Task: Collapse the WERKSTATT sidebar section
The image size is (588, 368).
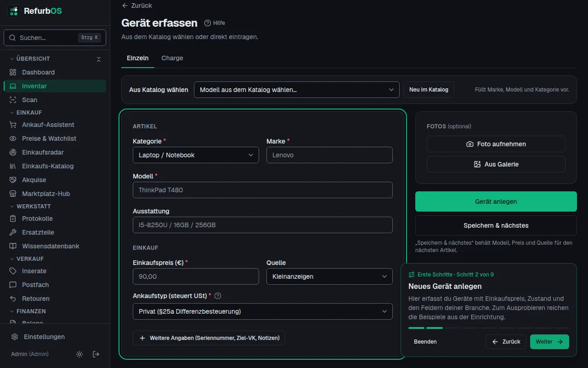Action: 30,206
